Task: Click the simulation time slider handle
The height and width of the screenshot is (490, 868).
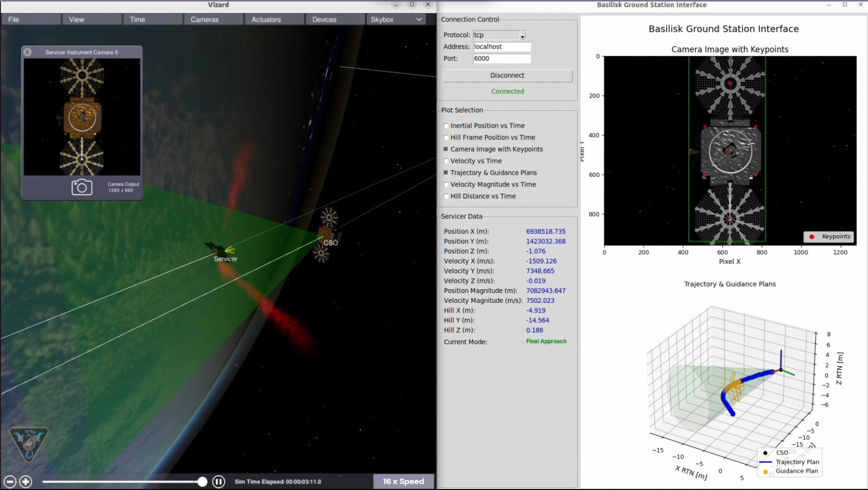Action: click(202, 482)
